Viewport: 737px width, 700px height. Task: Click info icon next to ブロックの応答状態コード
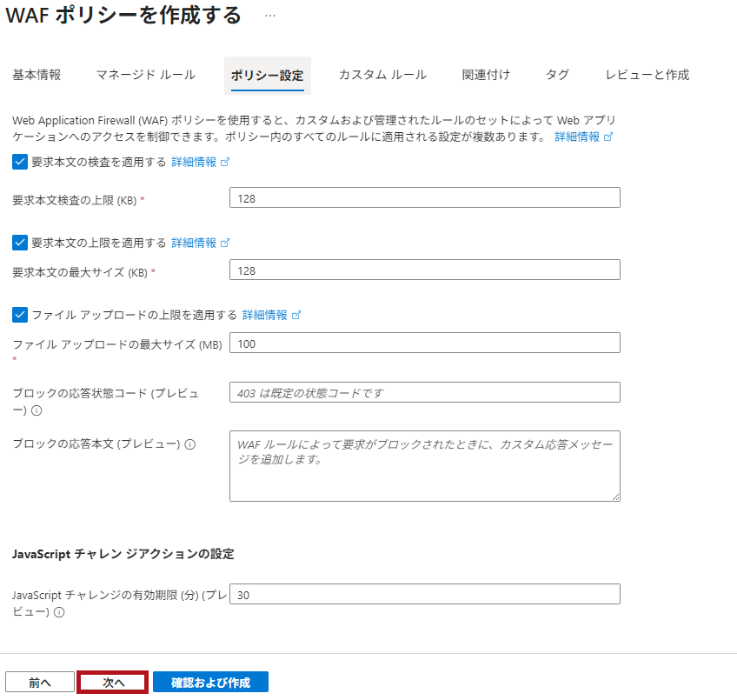click(37, 410)
